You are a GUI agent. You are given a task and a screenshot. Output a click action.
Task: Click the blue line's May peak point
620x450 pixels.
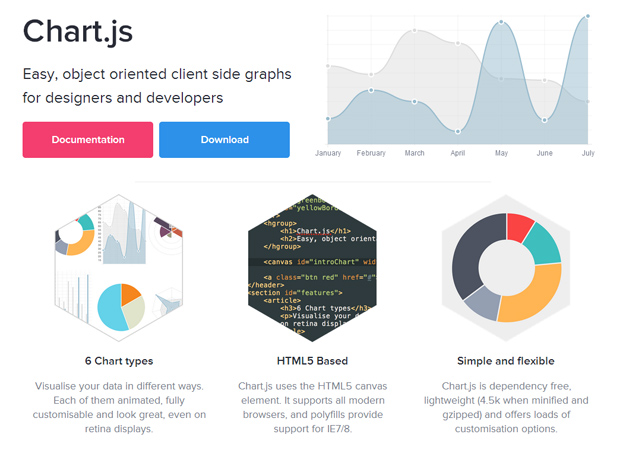click(x=501, y=22)
